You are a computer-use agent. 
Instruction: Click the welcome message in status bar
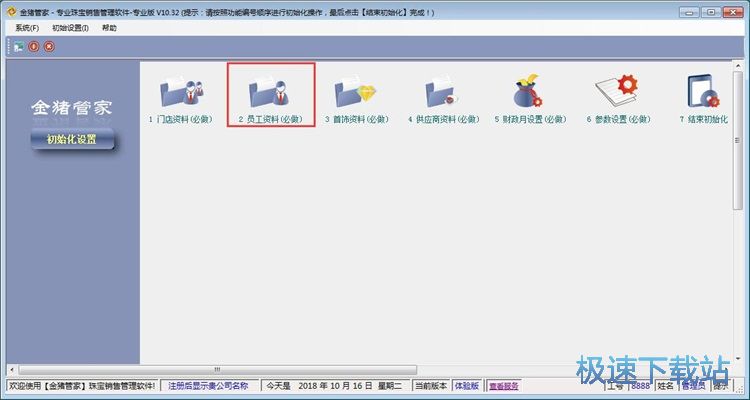(x=82, y=386)
